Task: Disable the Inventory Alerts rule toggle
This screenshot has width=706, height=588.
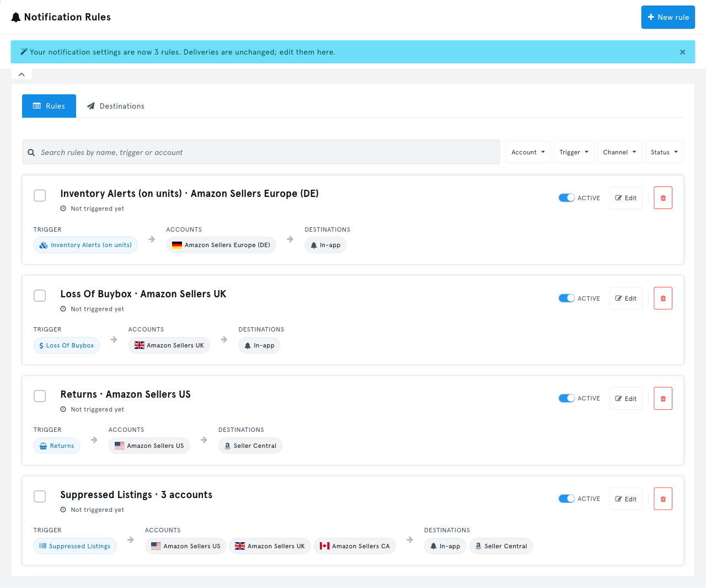Action: pyautogui.click(x=566, y=198)
